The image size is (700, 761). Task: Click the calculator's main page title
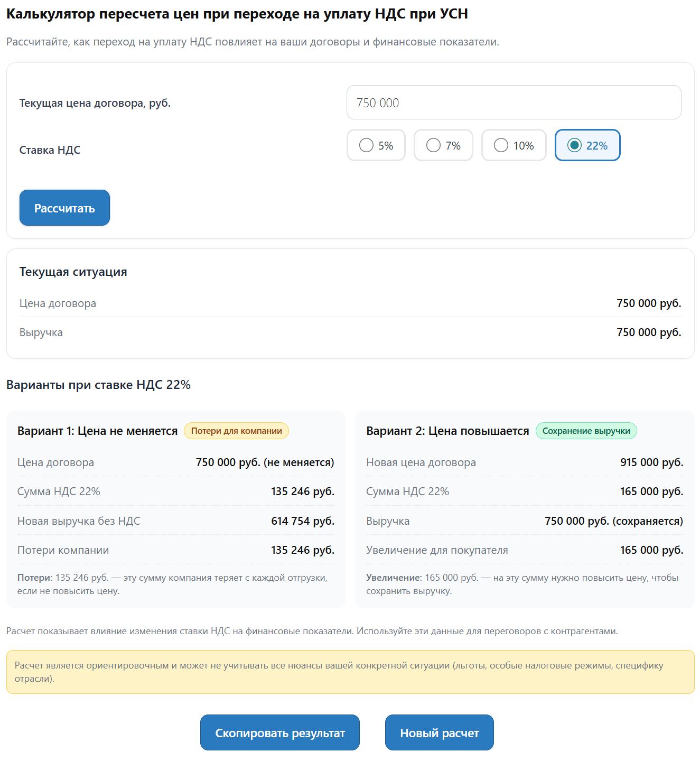(x=237, y=14)
